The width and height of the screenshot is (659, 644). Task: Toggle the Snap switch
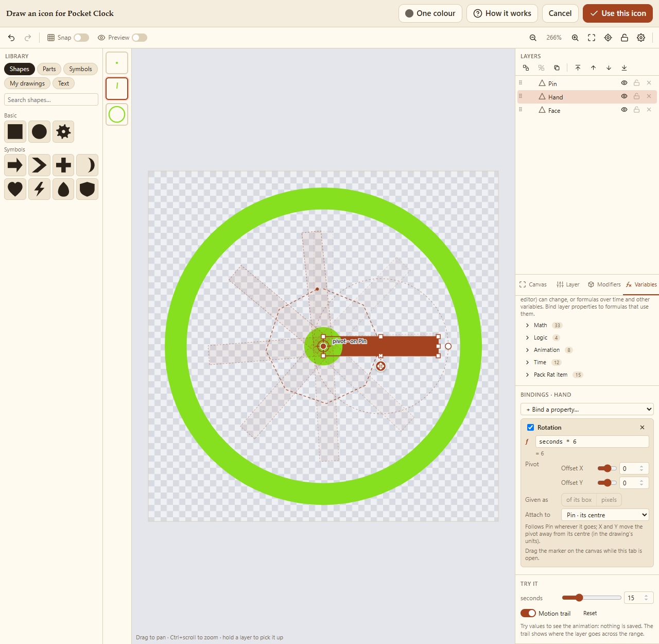pyautogui.click(x=81, y=38)
